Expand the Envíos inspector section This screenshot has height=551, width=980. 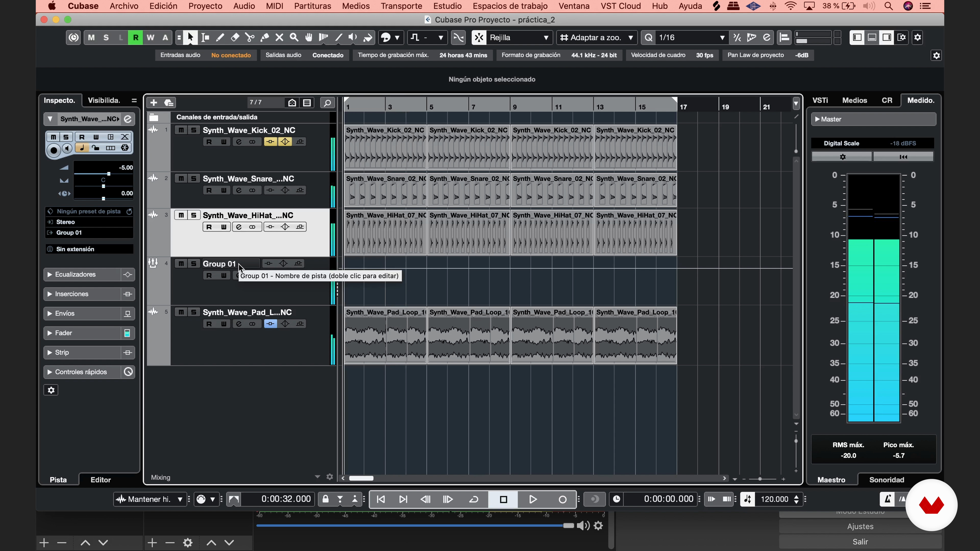tap(50, 313)
